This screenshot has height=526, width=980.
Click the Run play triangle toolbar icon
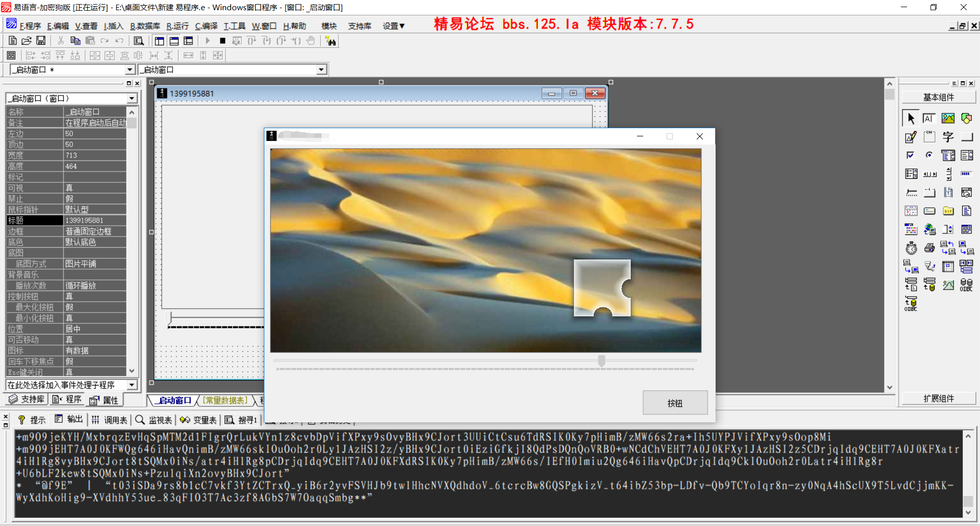pyautogui.click(x=207, y=41)
